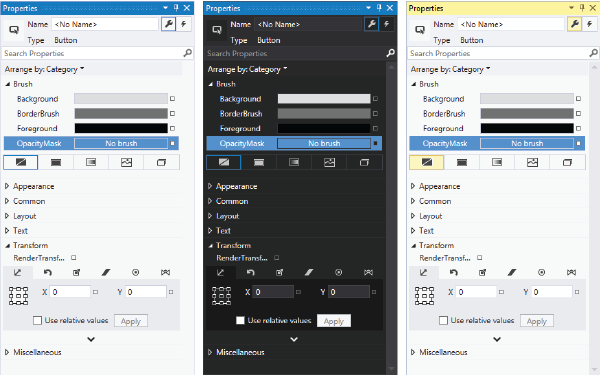Expand Layout section in light blue panel
600x375 pixels.
pos(7,216)
